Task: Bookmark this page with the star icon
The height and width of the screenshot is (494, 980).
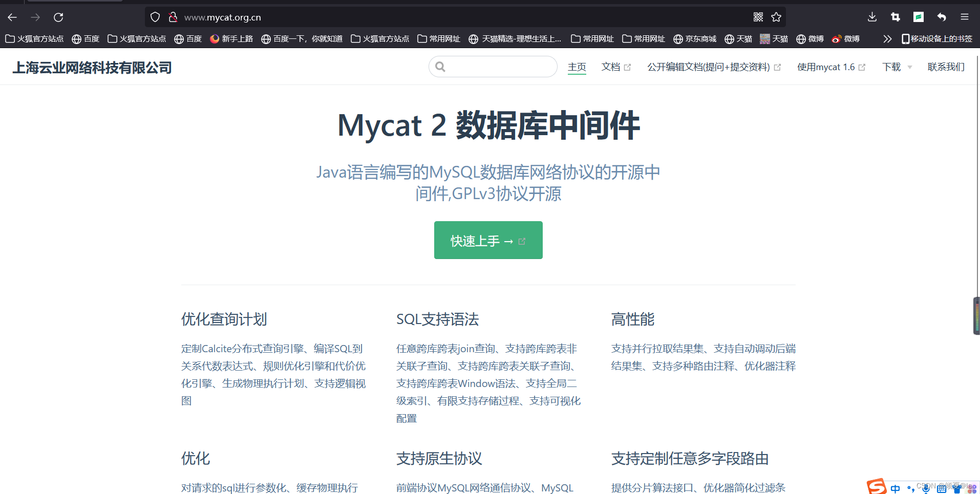Action: (x=776, y=17)
